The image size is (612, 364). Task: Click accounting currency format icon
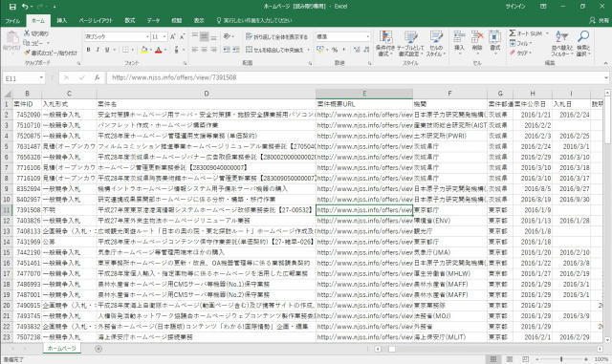[x=320, y=50]
